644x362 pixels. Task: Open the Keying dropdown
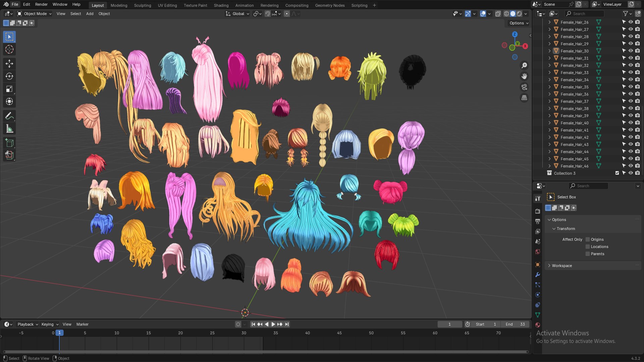pos(50,324)
